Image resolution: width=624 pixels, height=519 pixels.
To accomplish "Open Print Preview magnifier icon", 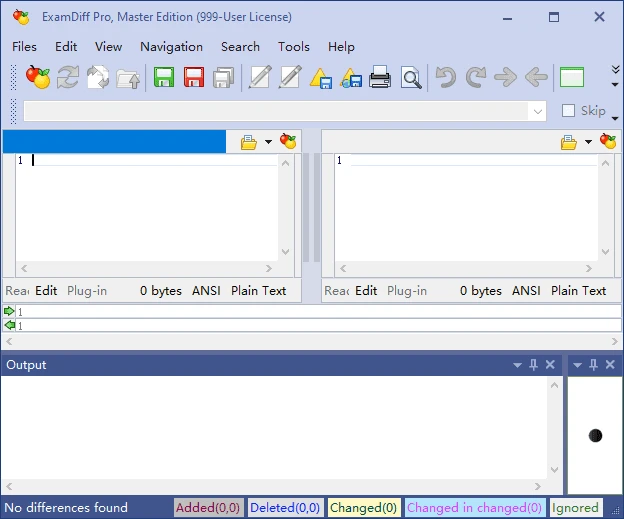I will click(x=410, y=77).
